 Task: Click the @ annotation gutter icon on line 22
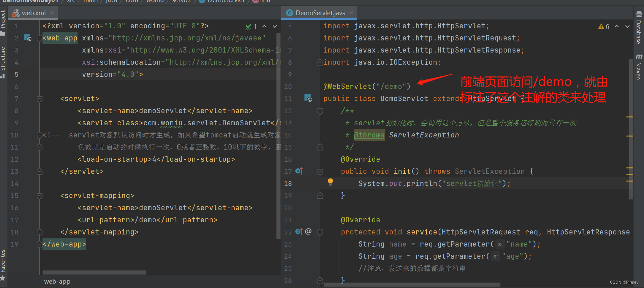pyautogui.click(x=308, y=231)
